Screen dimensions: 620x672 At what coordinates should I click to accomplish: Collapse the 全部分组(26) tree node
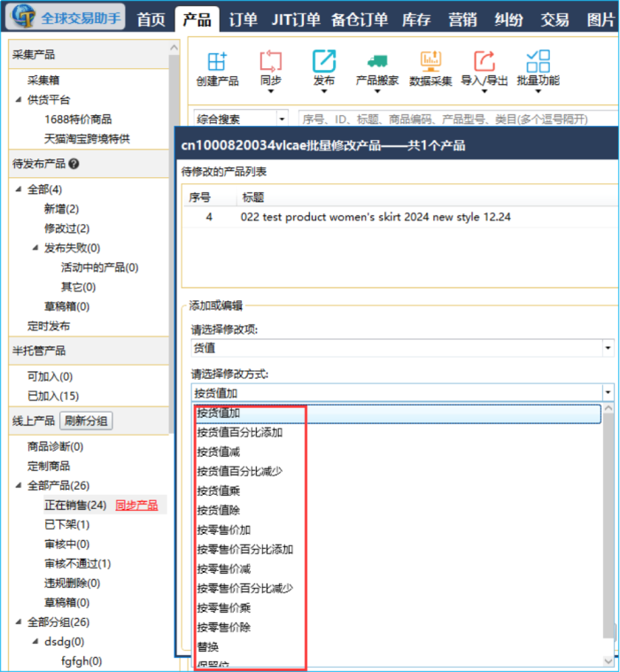click(19, 622)
